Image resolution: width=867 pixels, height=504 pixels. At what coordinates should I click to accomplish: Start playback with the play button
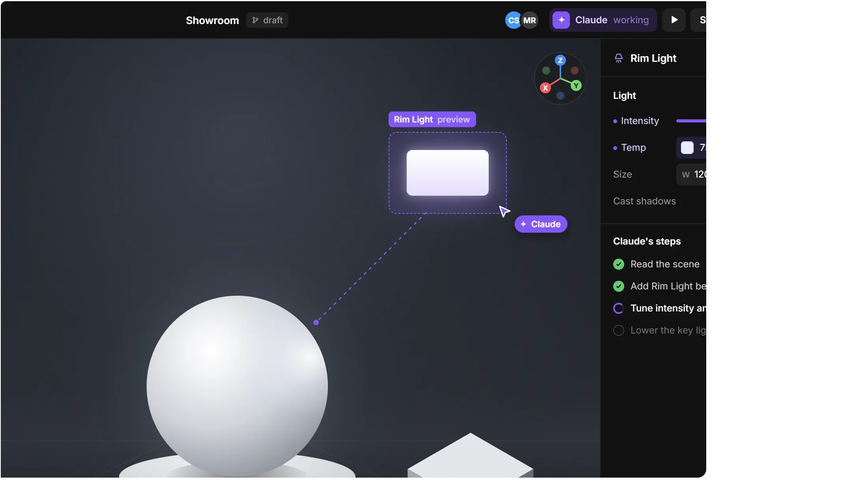tap(674, 20)
